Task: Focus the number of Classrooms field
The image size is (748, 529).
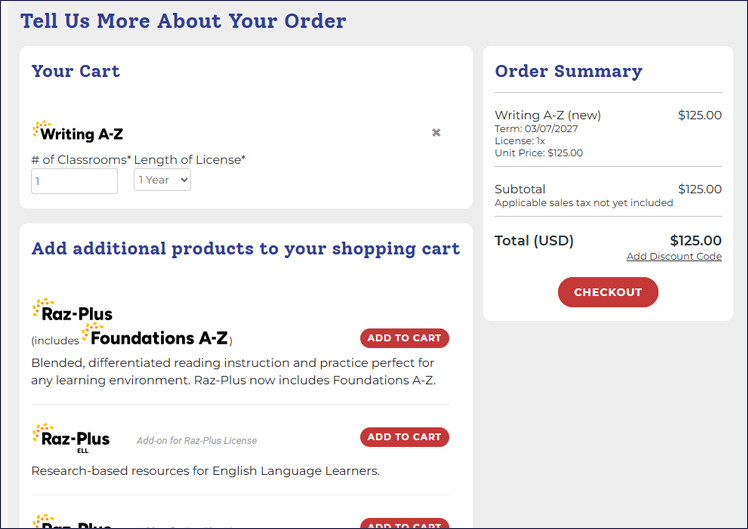Action: pyautogui.click(x=74, y=181)
